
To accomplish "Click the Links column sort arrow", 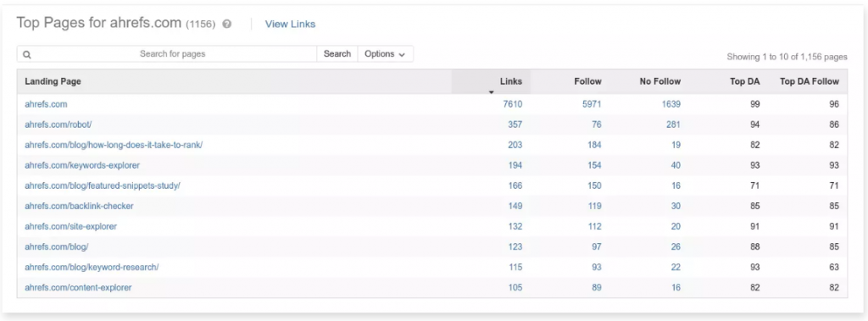I will point(491,91).
